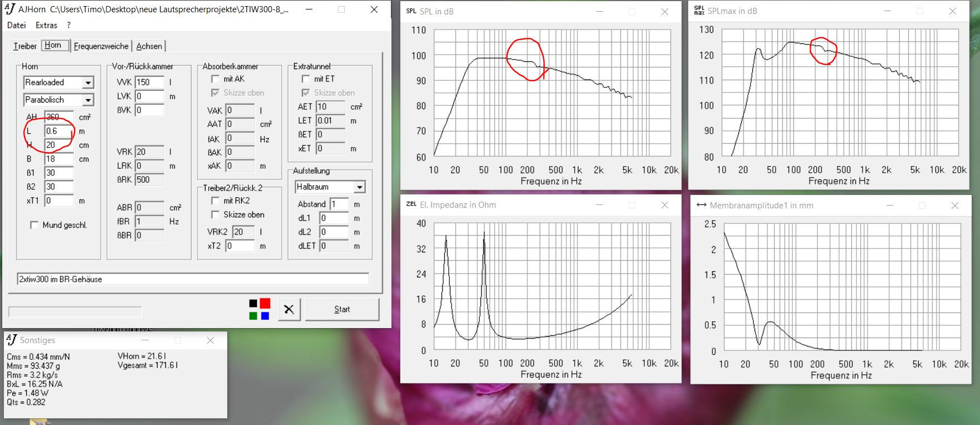Close the Membranamplitude1 window

pos(955,206)
